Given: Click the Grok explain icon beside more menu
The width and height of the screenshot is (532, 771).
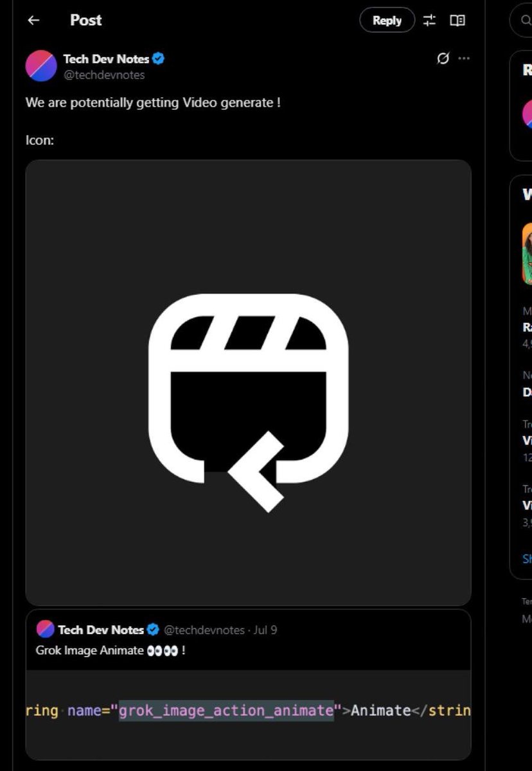Looking at the screenshot, I should (443, 58).
